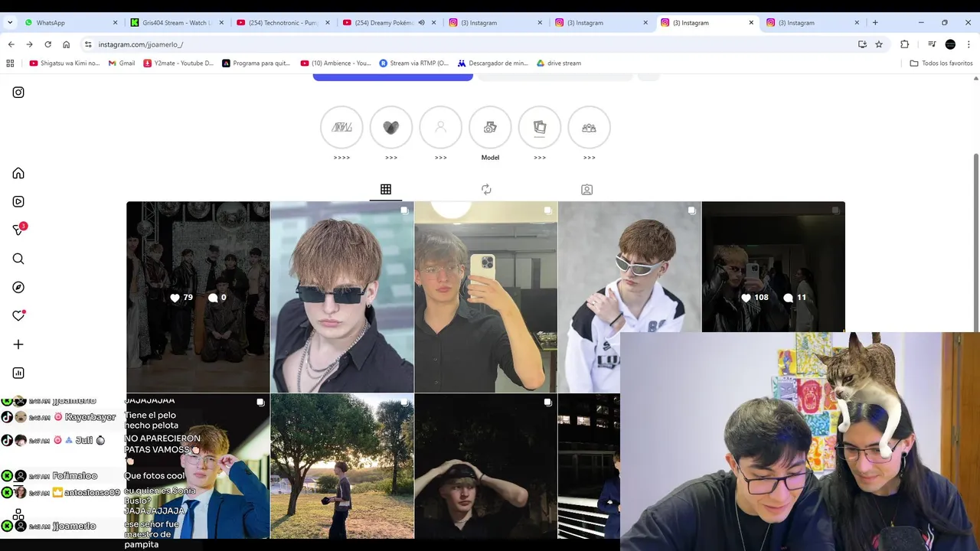Mute the Dreamy Pokémon tab audio

point(421,23)
